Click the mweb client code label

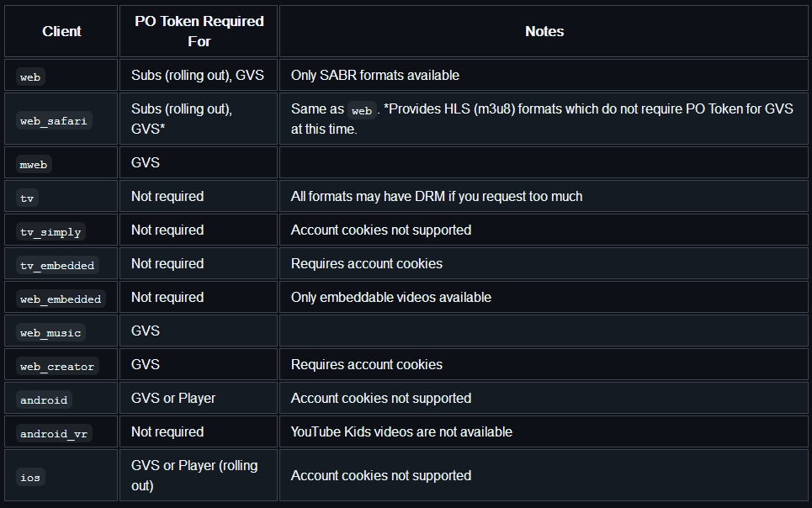point(33,165)
